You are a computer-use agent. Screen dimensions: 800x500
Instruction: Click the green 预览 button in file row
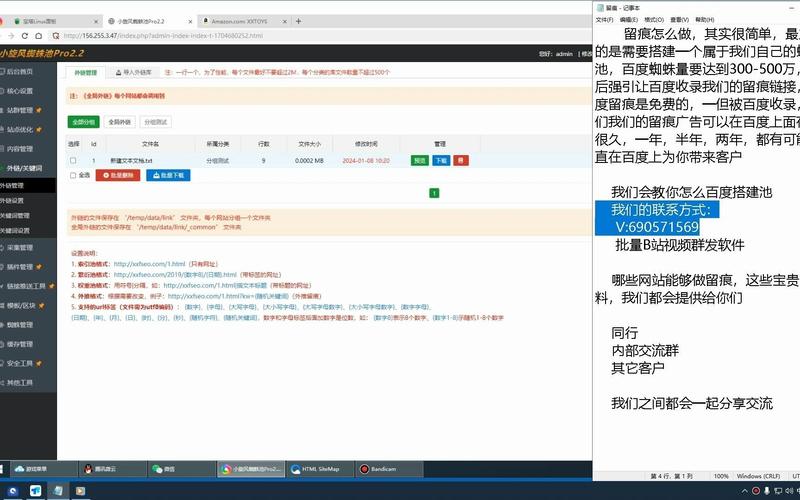pyautogui.click(x=420, y=160)
